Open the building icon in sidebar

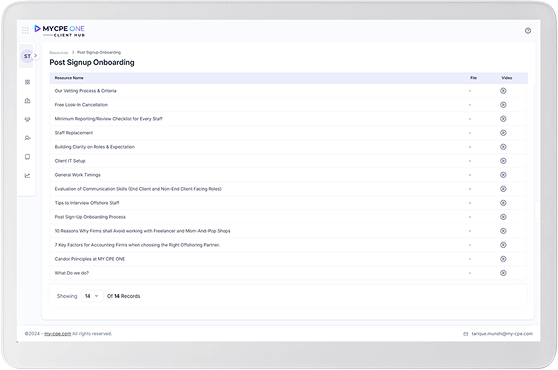[x=27, y=101]
